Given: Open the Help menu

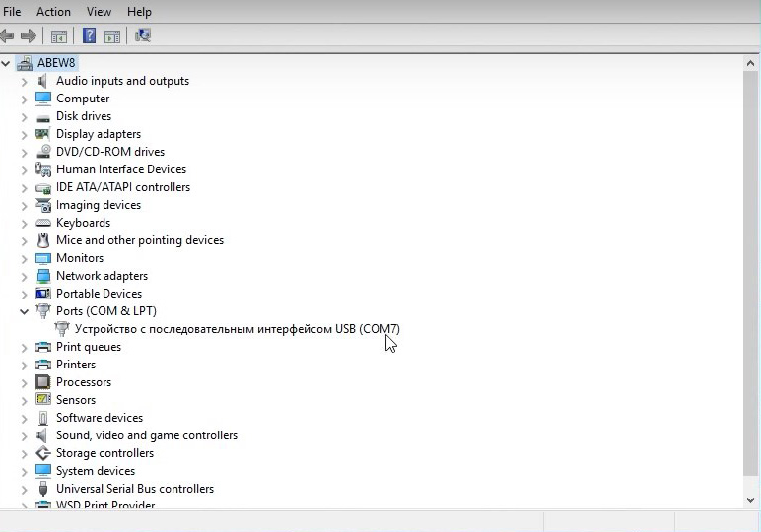Looking at the screenshot, I should pos(139,12).
